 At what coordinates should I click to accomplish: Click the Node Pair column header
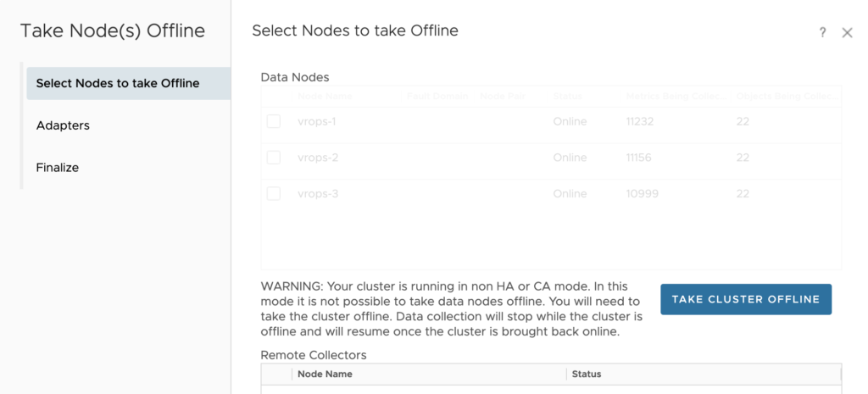click(504, 97)
